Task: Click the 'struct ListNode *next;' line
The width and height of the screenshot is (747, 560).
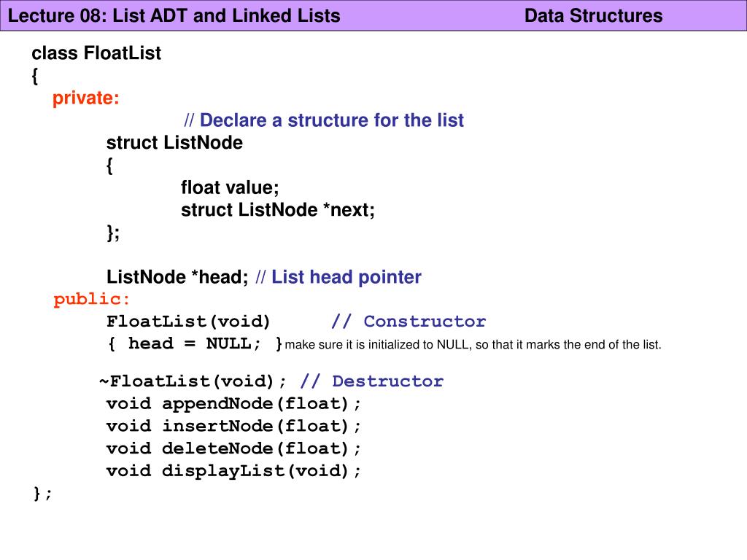Action: click(x=278, y=209)
